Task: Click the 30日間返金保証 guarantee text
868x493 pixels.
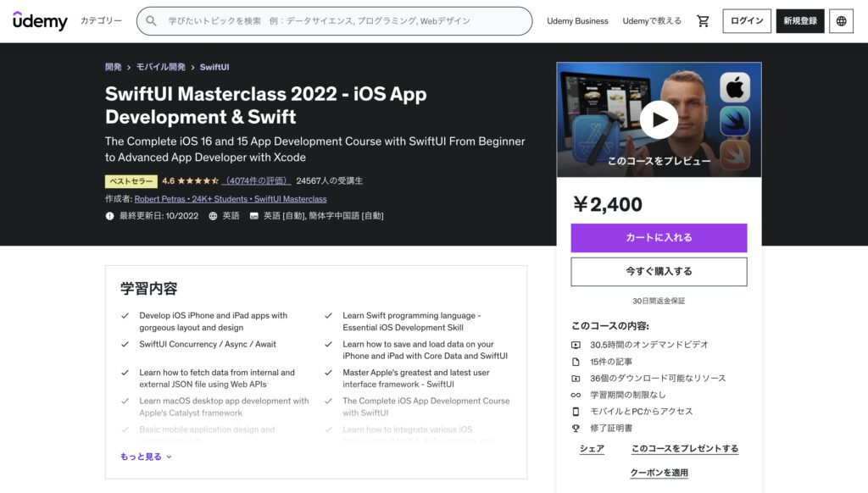Action: pyautogui.click(x=659, y=301)
